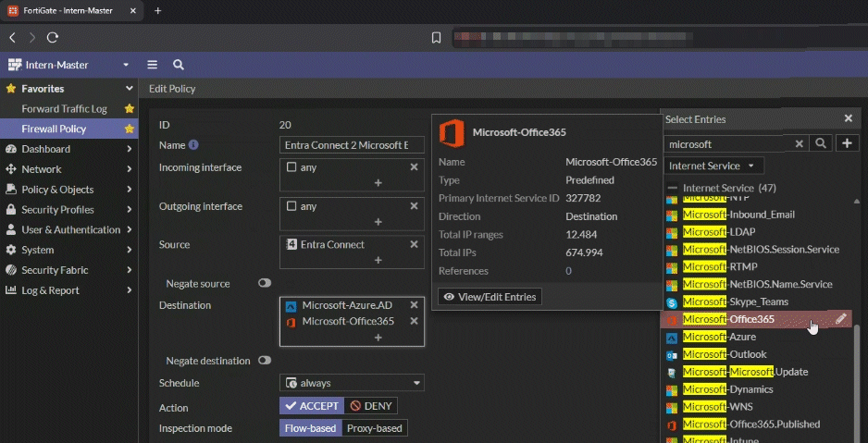
Task: Click search icon in Select Entries
Action: pos(821,143)
